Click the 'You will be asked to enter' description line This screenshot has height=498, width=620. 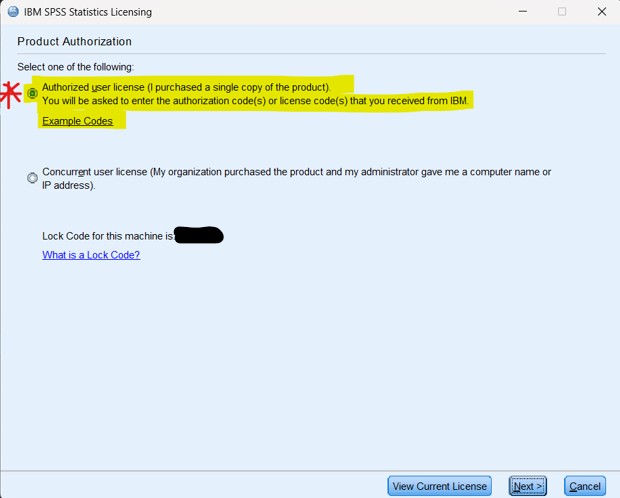[255, 101]
